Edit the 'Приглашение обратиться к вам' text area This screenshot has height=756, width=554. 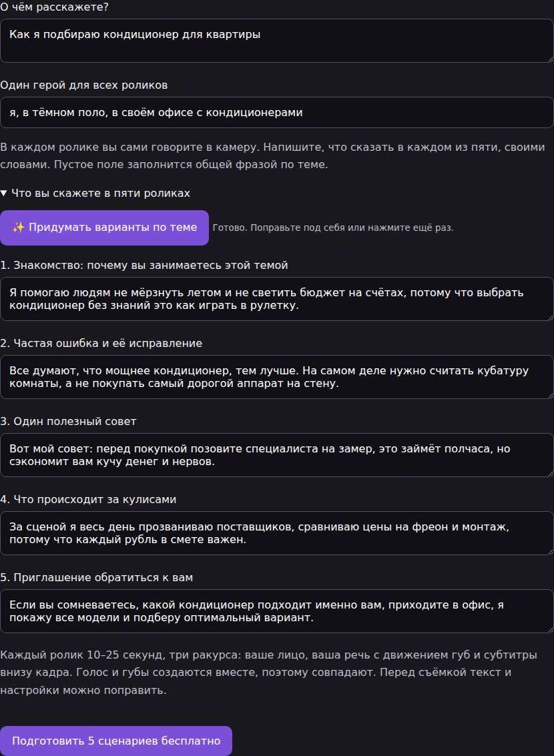pos(277,611)
